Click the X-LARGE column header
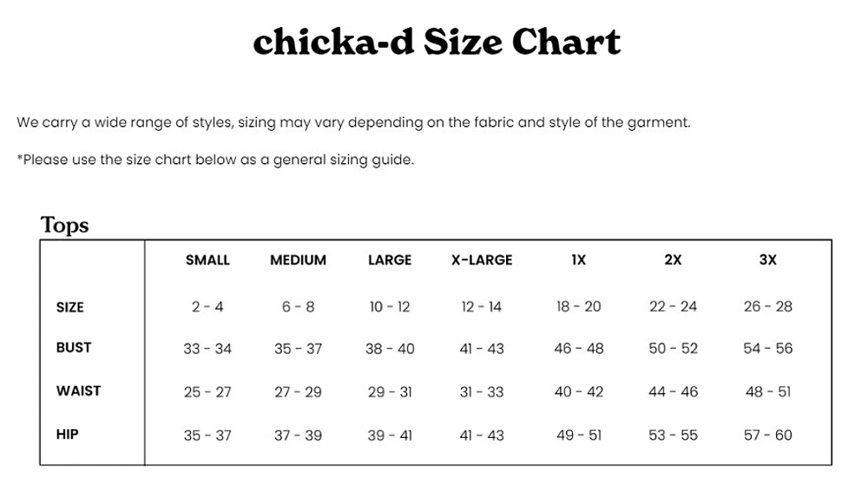The height and width of the screenshot is (484, 868). click(x=482, y=260)
